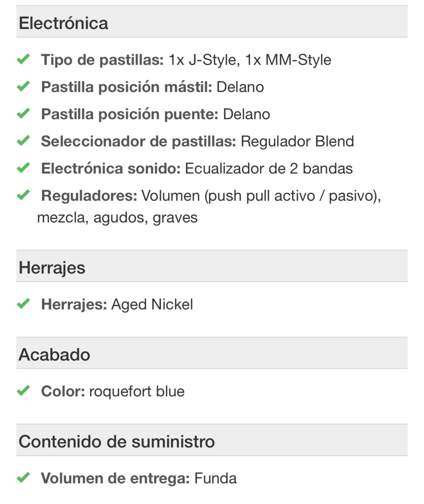Image resolution: width=424 pixels, height=504 pixels.
Task: Click the checkmark next to Volumen de entrega
Action: tap(23, 478)
